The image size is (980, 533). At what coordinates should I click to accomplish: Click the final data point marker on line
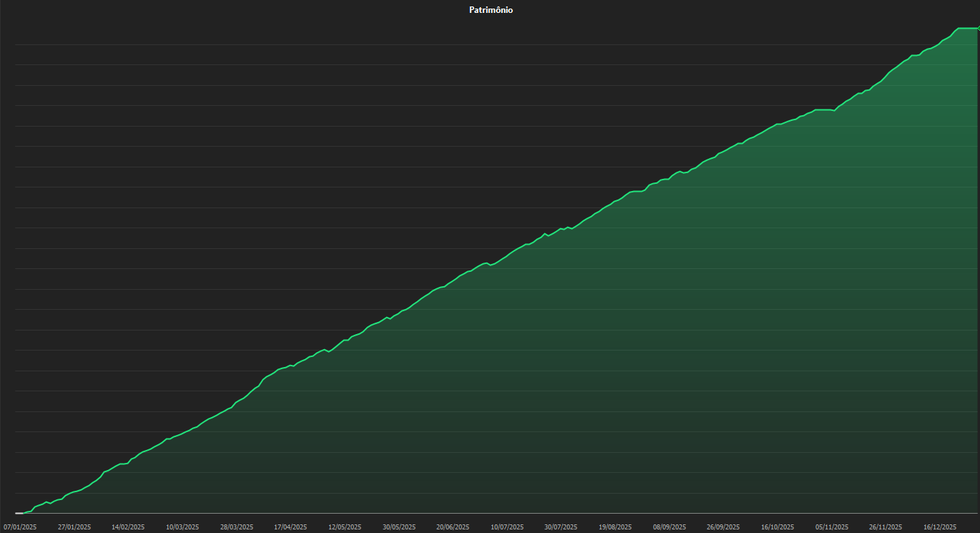pos(977,28)
